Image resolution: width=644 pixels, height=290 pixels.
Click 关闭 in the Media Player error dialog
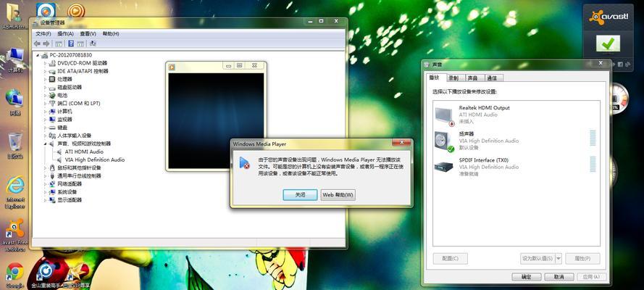[x=300, y=195]
